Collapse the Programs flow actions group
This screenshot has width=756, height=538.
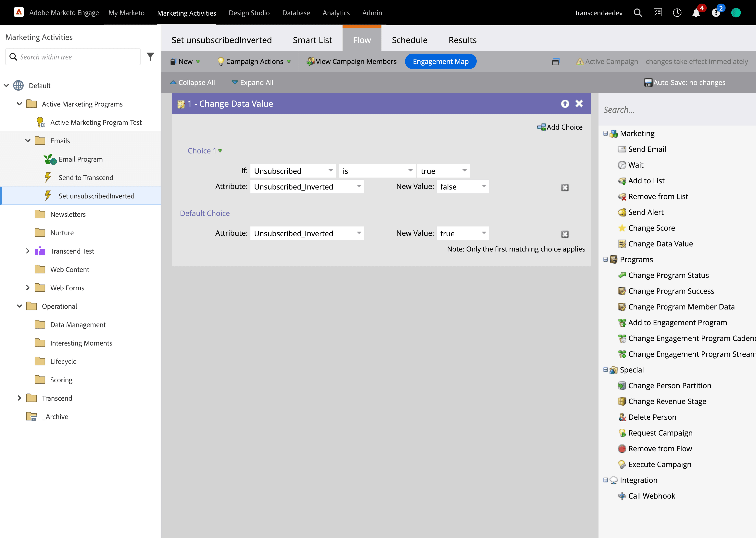click(605, 259)
